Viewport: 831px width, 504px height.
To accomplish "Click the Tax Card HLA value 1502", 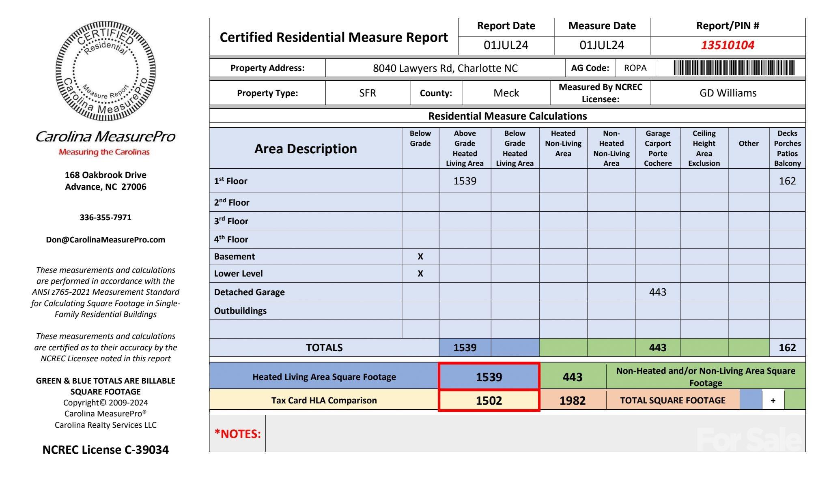I will pyautogui.click(x=489, y=401).
